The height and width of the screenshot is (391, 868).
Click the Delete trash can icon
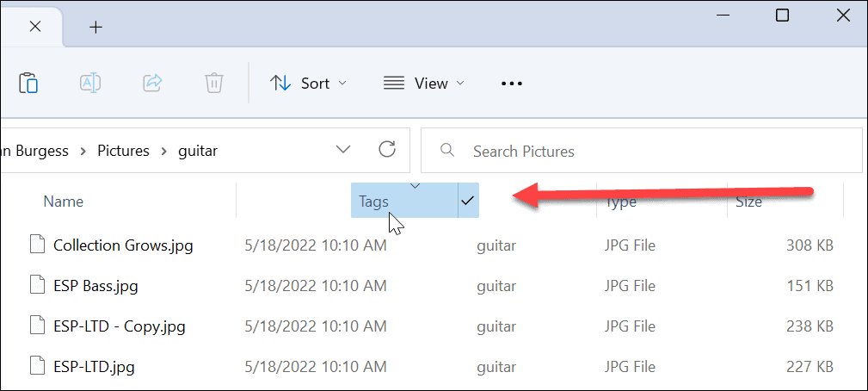tap(214, 83)
